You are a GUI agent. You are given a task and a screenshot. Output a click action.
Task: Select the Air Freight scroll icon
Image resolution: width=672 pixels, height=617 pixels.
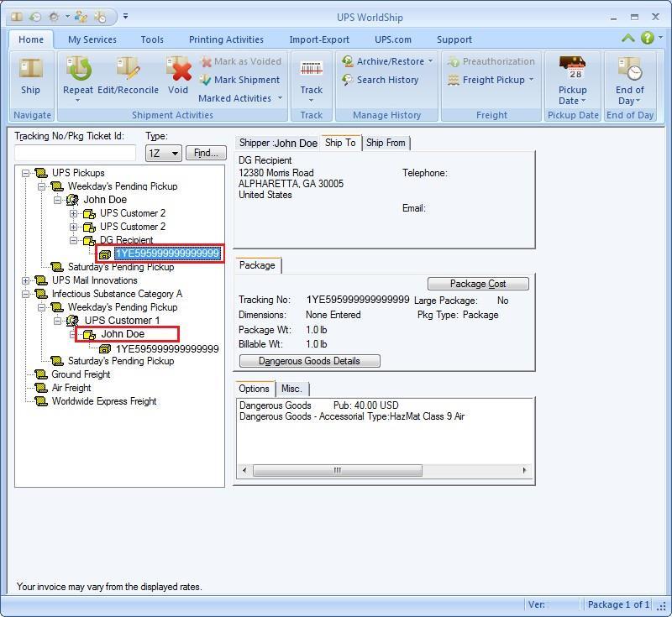tap(41, 388)
